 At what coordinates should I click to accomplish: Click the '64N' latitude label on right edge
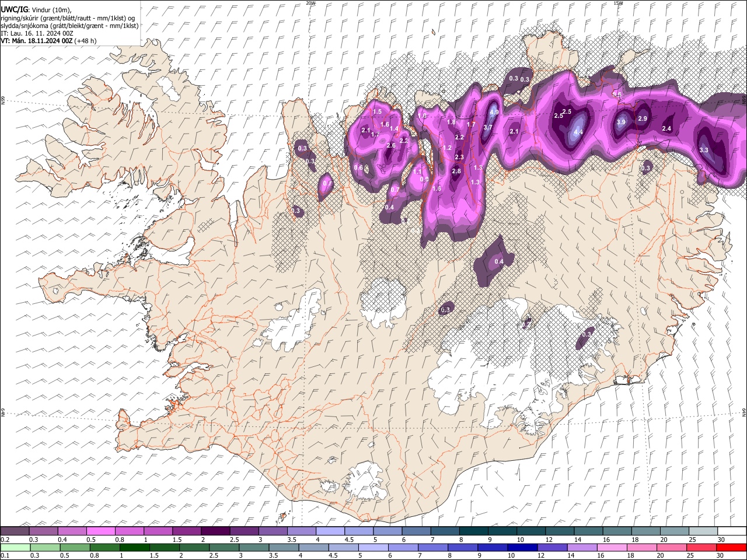(744, 412)
